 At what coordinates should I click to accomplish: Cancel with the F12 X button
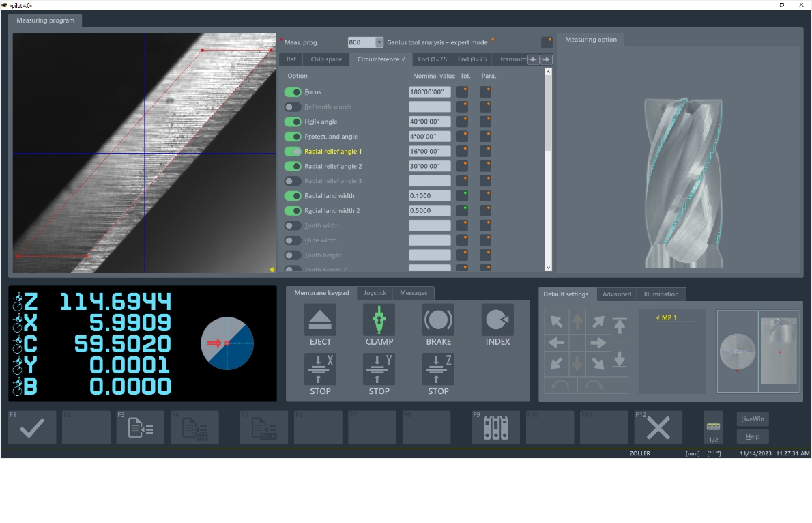[x=658, y=428]
